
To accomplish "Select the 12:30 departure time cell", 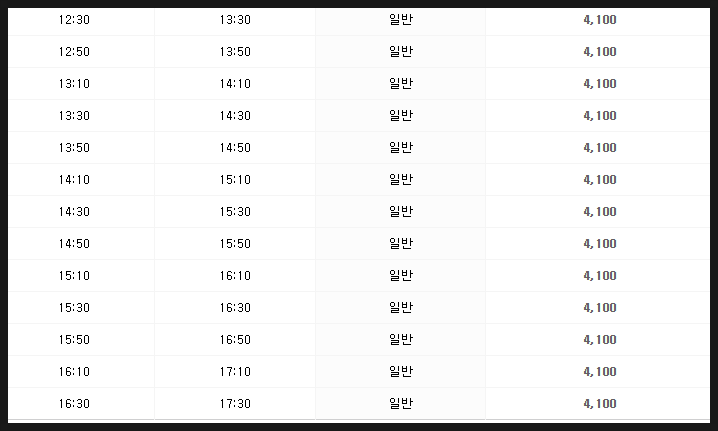I will 74,20.
